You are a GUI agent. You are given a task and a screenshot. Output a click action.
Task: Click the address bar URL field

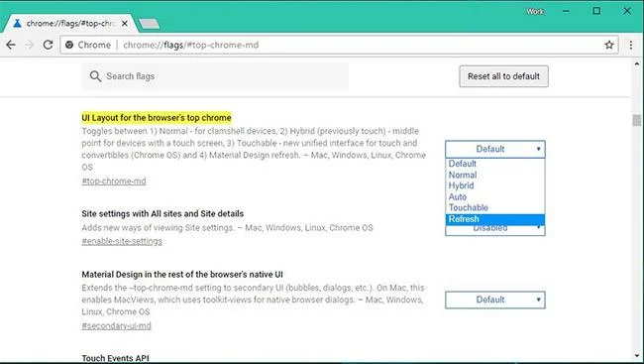tap(339, 45)
